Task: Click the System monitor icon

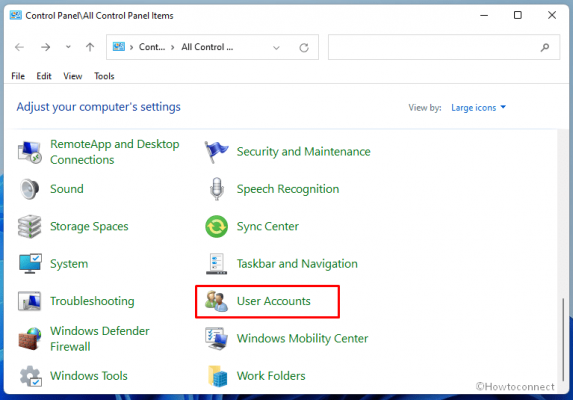Action: coord(30,264)
